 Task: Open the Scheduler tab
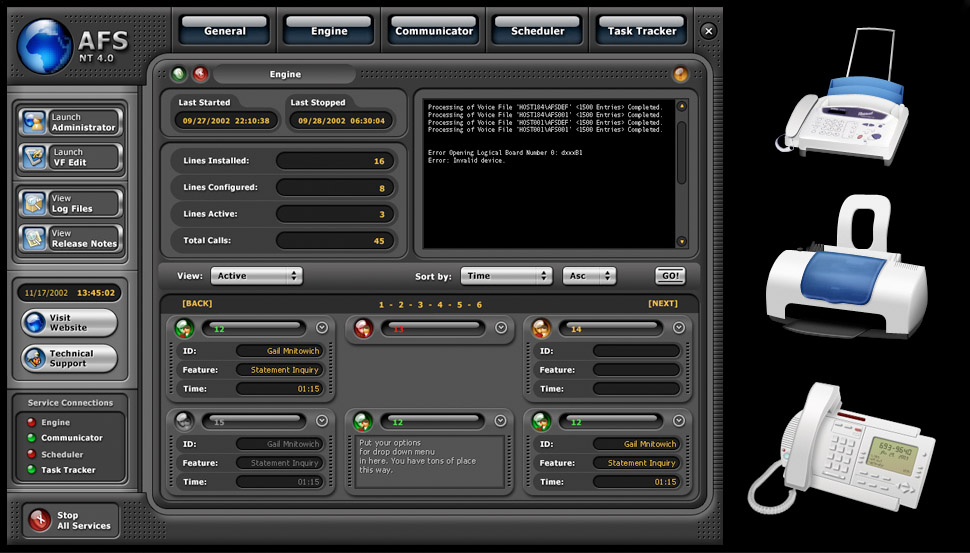[538, 31]
